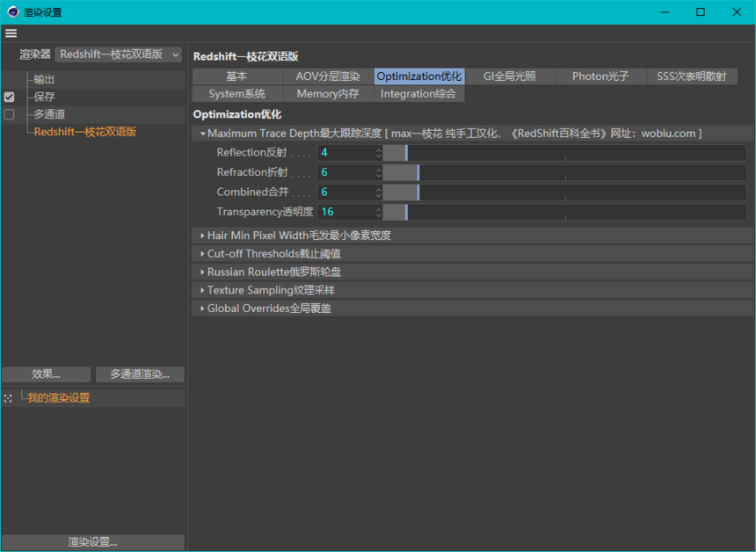Viewport: 756px width, 552px height.
Task: Click the Reflection反射 stepper arrows
Action: click(x=379, y=153)
